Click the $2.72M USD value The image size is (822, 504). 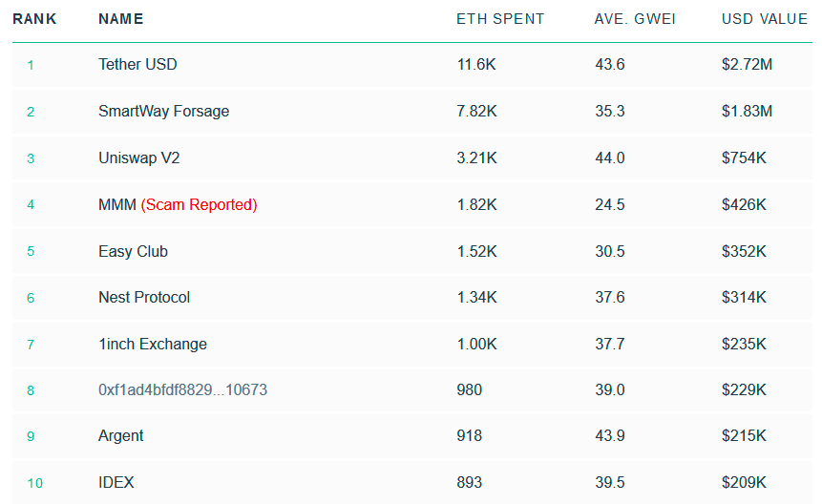(747, 65)
